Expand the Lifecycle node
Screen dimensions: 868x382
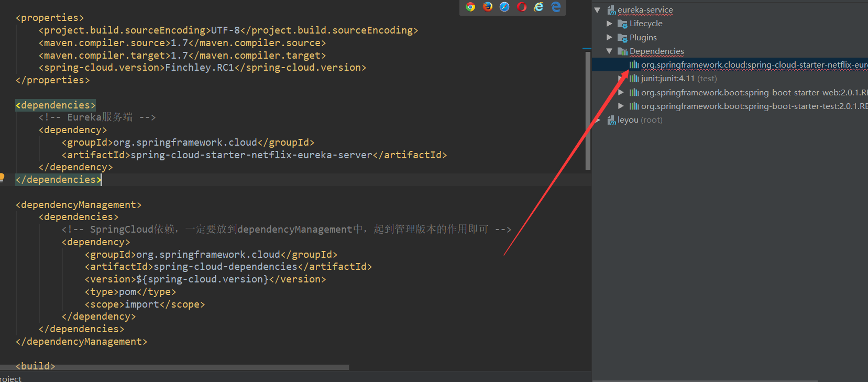pyautogui.click(x=609, y=24)
